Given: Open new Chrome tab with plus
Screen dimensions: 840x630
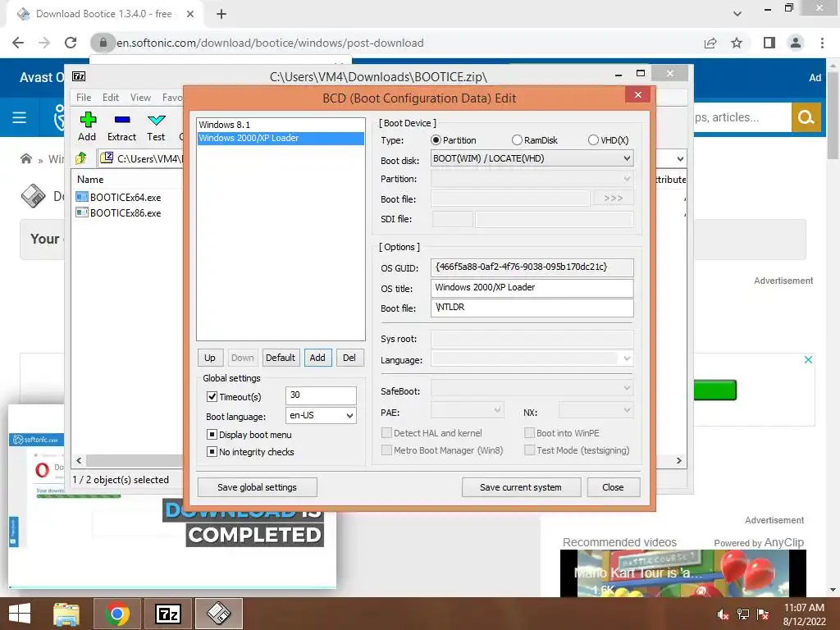Looking at the screenshot, I should (x=221, y=14).
